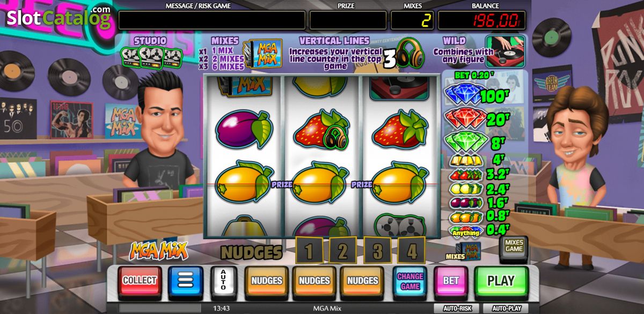
Task: Start a spin with the Play button
Action: pyautogui.click(x=501, y=281)
